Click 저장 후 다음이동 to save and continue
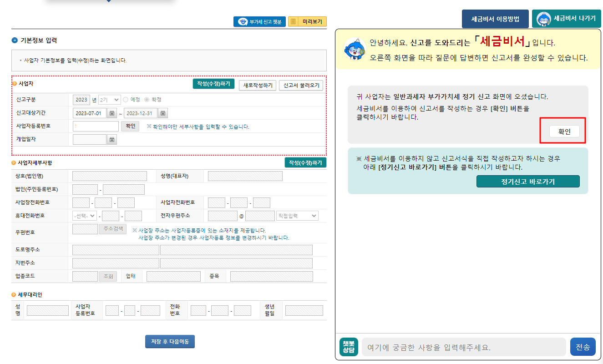This screenshot has width=603, height=364. [x=170, y=341]
